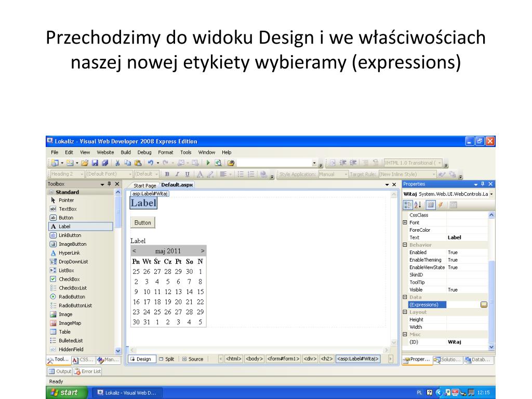
Task: Click the Open File folder icon
Action: pos(85,163)
